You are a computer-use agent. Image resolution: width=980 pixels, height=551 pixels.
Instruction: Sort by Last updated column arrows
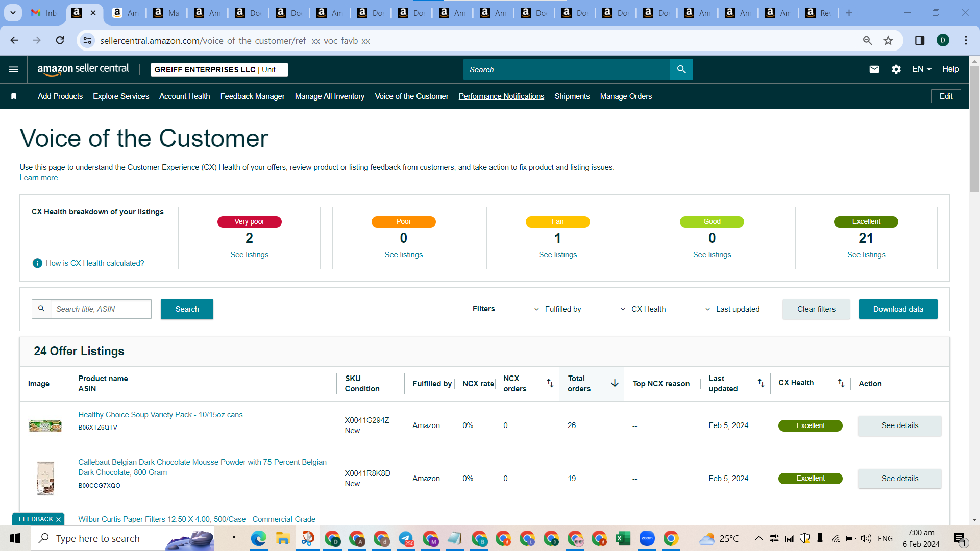tap(761, 383)
